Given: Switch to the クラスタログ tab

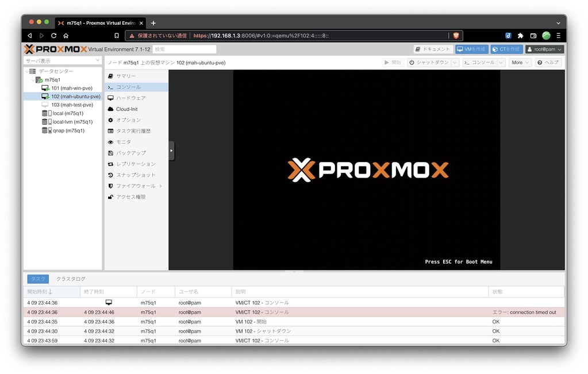Looking at the screenshot, I should (x=71, y=279).
